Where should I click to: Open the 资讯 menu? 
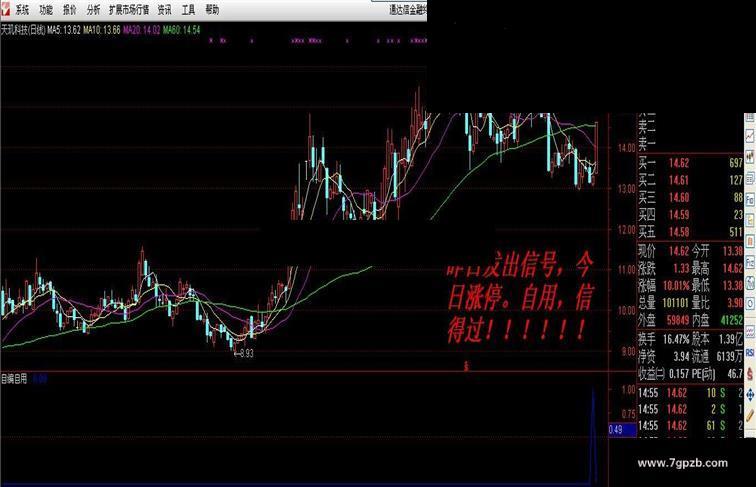point(164,10)
